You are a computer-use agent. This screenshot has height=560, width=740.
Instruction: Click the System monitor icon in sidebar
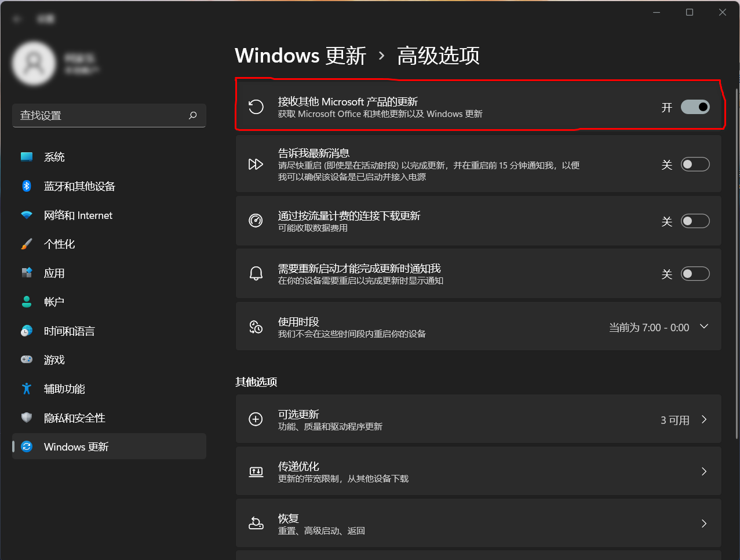[27, 157]
